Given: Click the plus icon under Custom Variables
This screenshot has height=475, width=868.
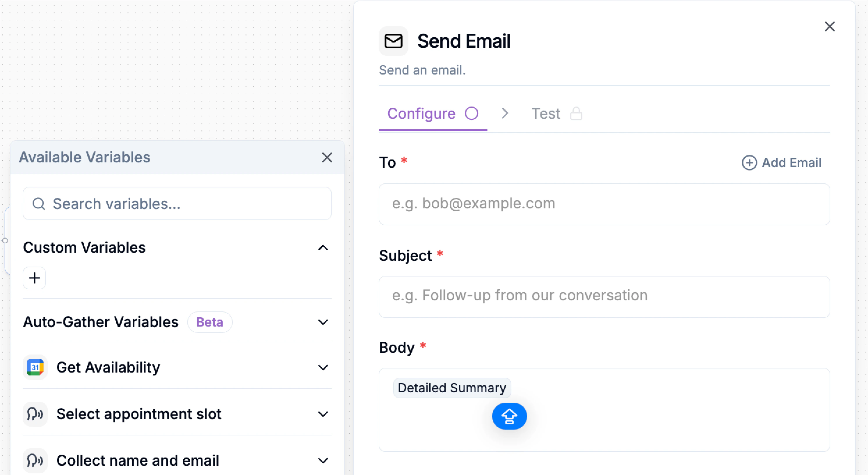Looking at the screenshot, I should click(x=34, y=277).
